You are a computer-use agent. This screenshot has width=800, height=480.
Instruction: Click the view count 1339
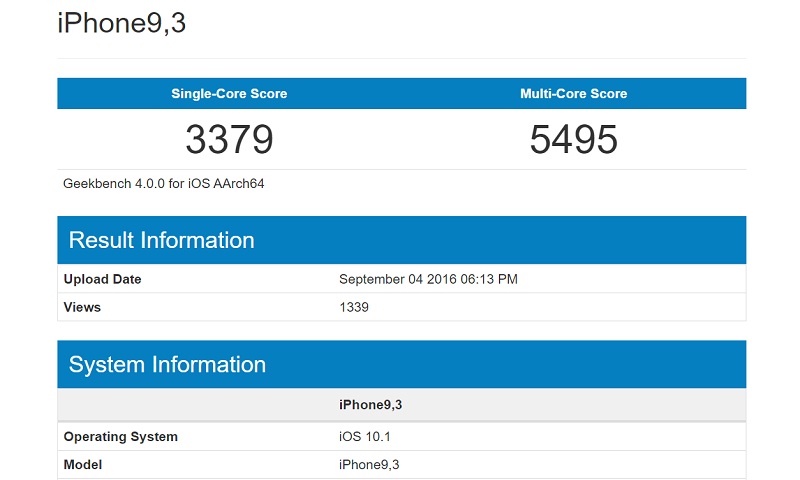point(354,307)
